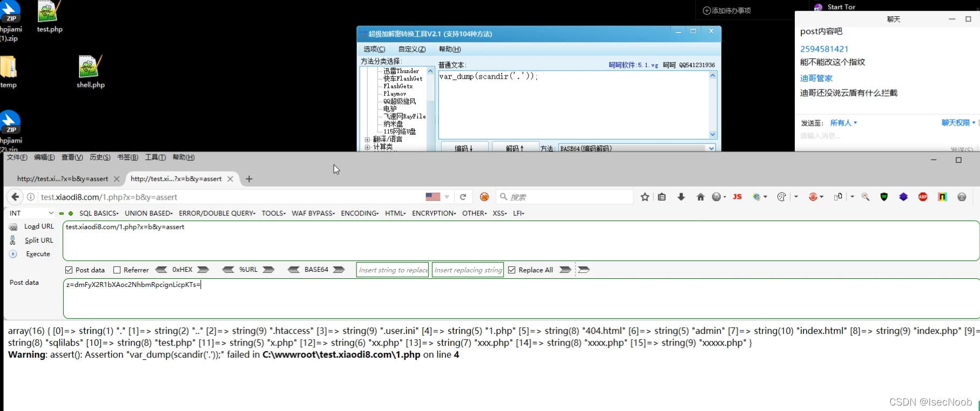Screen dimensions: 980x411
Task: Uncheck the Replace All checkbox
Action: coord(511,270)
